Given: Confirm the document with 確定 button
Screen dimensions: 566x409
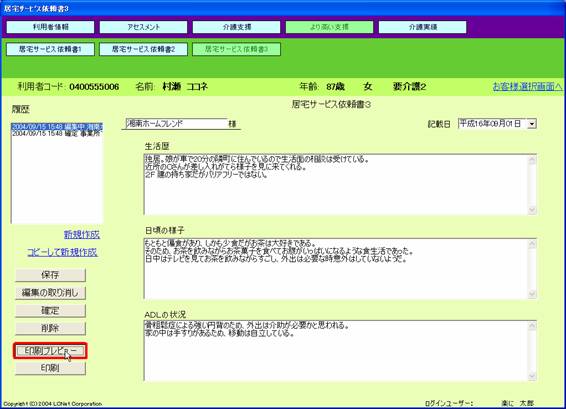Looking at the screenshot, I should click(50, 310).
